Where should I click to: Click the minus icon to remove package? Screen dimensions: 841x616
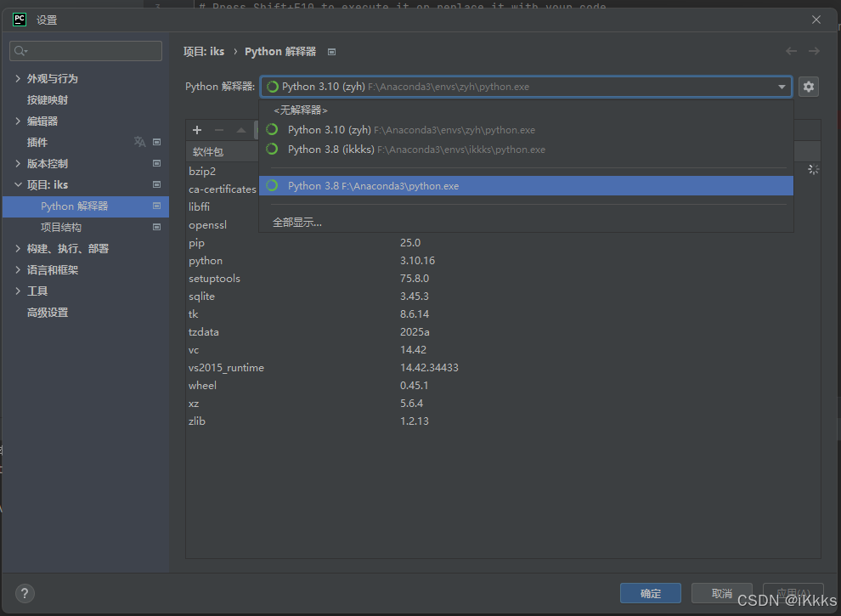tap(219, 130)
